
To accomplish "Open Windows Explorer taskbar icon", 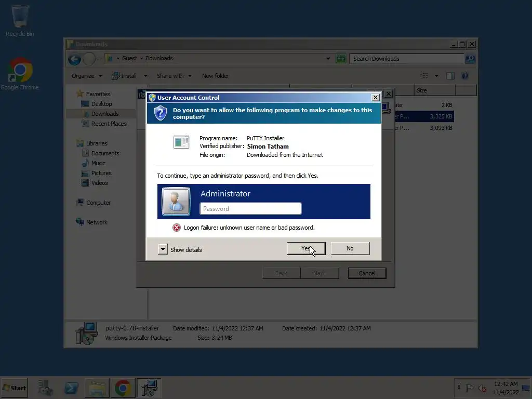I will point(97,388).
